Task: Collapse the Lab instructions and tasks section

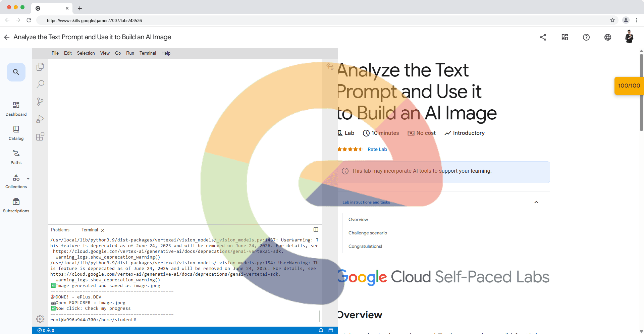Action: (x=536, y=202)
